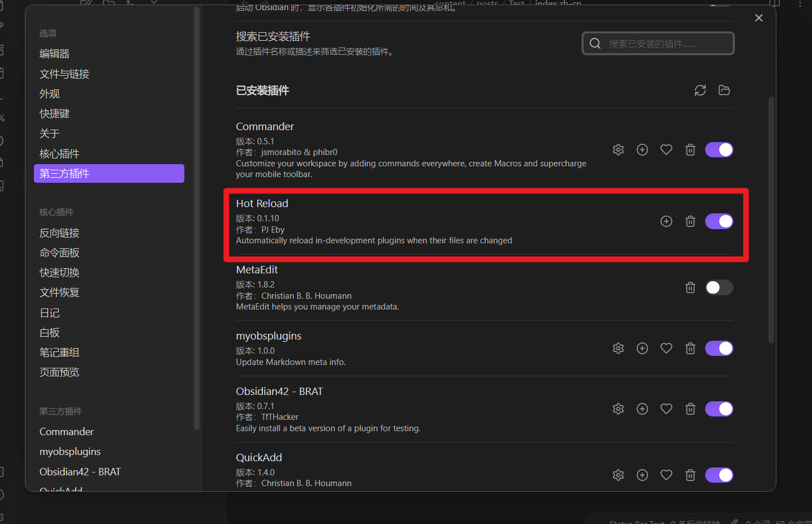Screen dimensions: 812x524
Task: Toggle the myobsplugins plugin switch
Action: click(719, 349)
